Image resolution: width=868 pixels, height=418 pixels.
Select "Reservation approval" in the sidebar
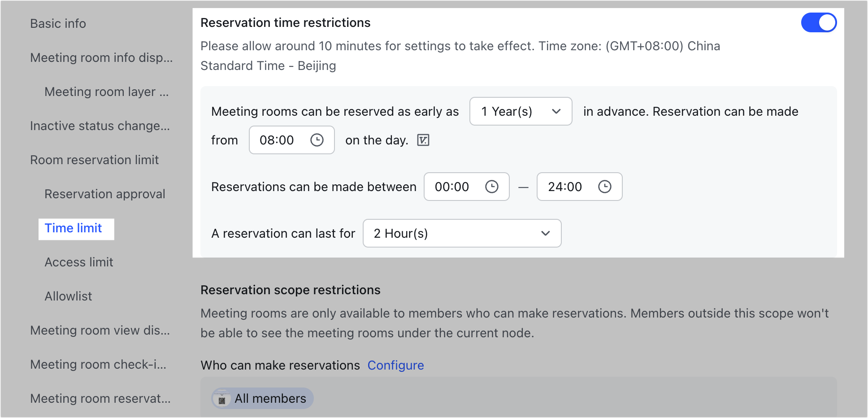pyautogui.click(x=105, y=194)
